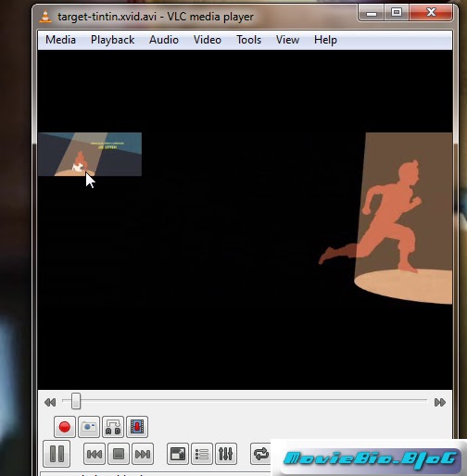Open the Help menu
Image resolution: width=467 pixels, height=476 pixels.
[325, 40]
